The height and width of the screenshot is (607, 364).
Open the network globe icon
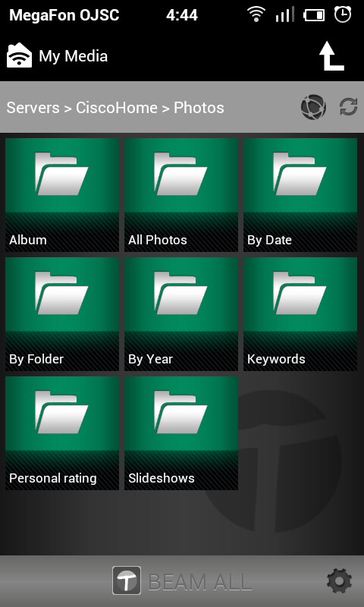click(x=313, y=107)
